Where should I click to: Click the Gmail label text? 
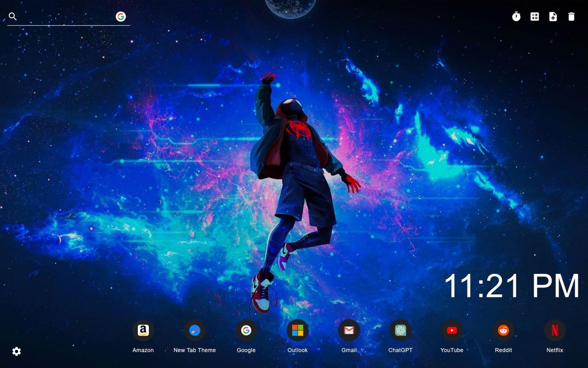(x=349, y=350)
